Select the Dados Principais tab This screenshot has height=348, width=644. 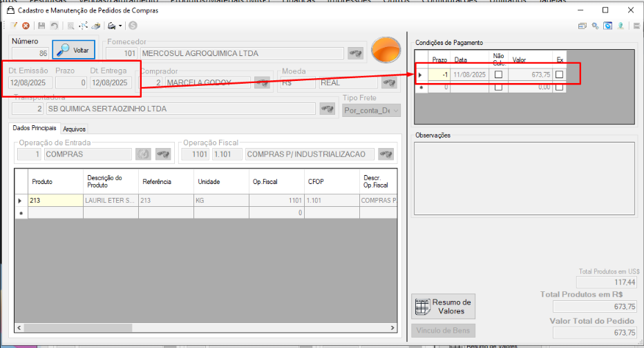click(x=35, y=128)
